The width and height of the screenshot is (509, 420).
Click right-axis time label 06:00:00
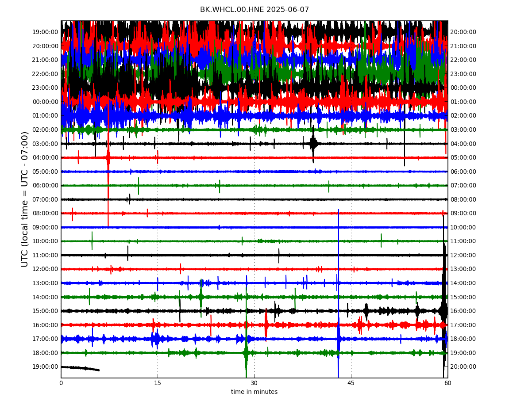point(463,172)
